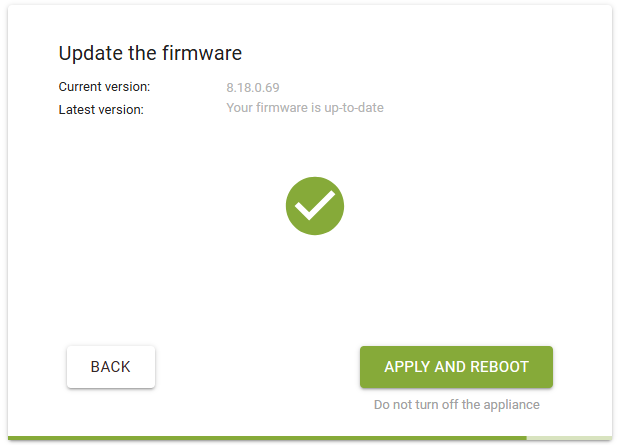
Task: Click the 'Current version:' label
Action: coord(104,87)
